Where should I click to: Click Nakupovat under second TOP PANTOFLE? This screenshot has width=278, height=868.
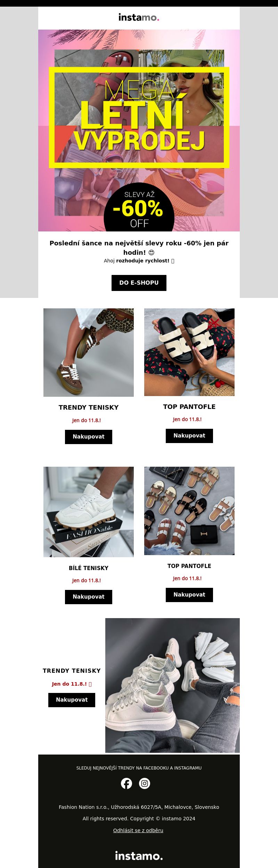click(x=189, y=595)
